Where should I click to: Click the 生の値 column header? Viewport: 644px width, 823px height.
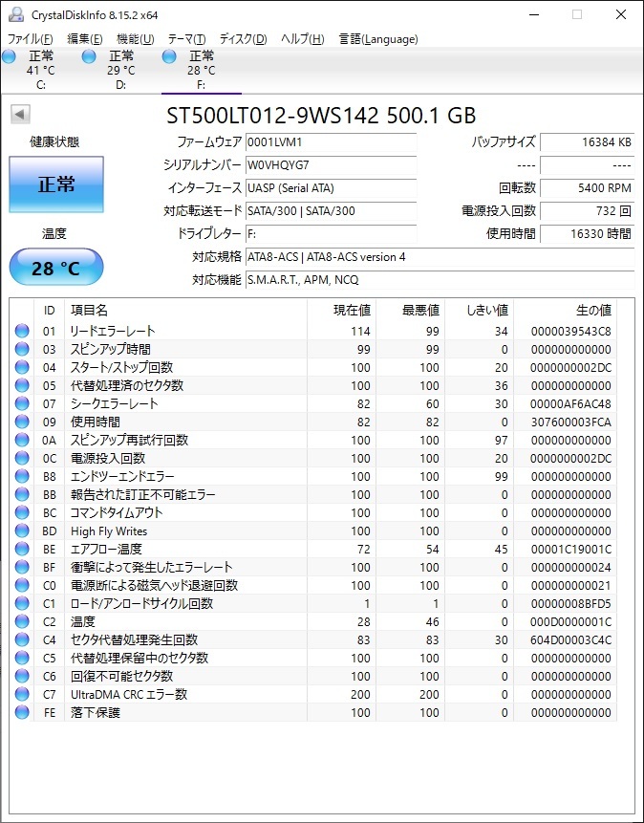tap(565, 311)
